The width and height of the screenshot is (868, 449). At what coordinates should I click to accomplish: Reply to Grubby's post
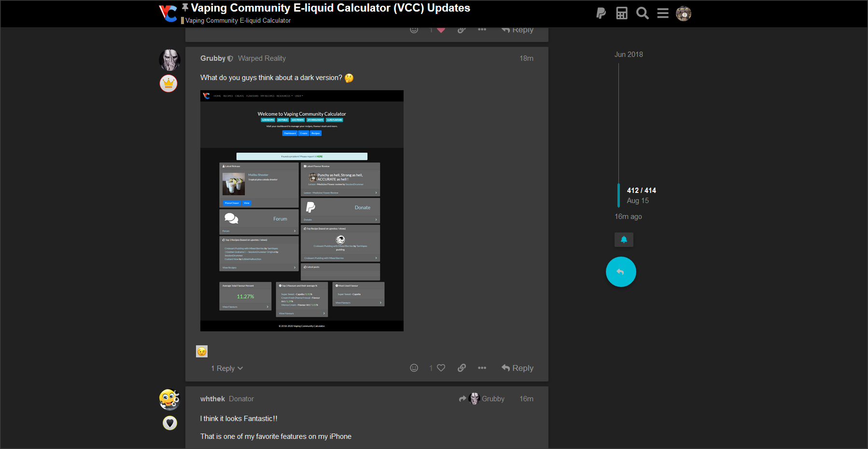[518, 368]
